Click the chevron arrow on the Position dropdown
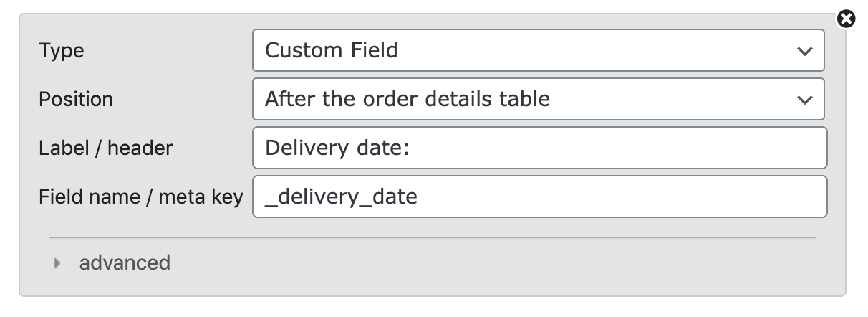The height and width of the screenshot is (317, 868). point(804,100)
